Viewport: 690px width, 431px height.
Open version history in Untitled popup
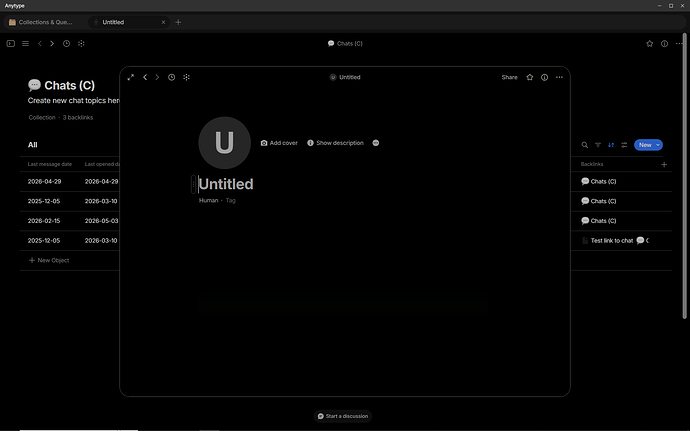172,77
